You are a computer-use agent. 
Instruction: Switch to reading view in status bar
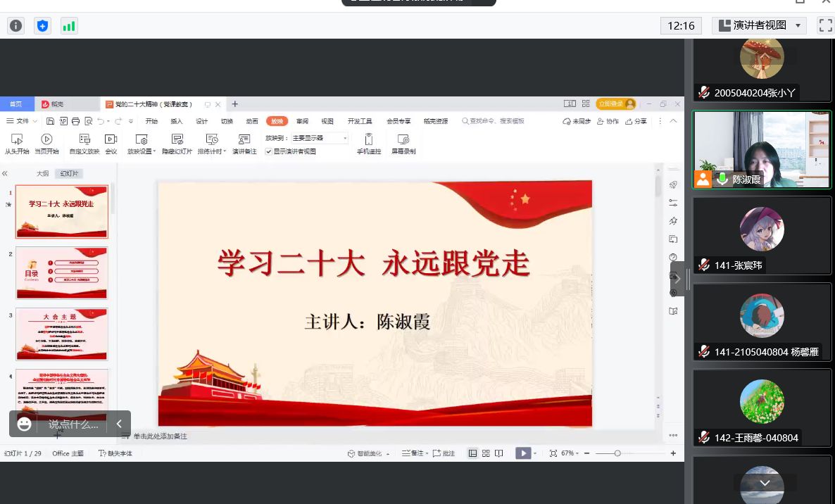tap(499, 453)
